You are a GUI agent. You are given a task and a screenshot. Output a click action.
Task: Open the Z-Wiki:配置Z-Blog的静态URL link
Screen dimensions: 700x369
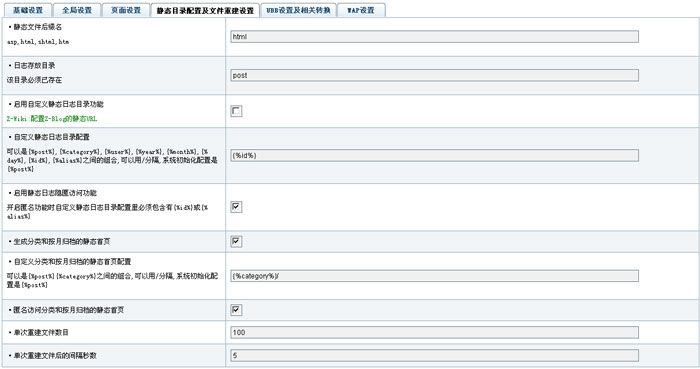[52, 119]
